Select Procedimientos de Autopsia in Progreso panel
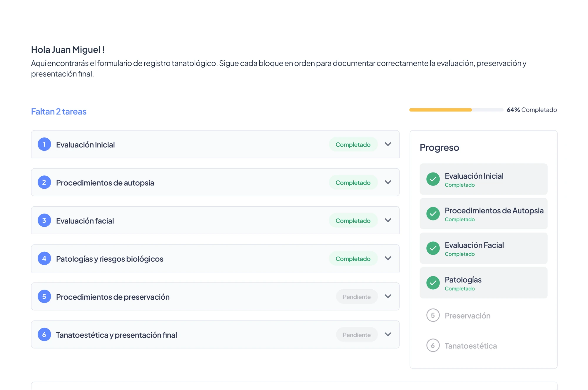The height and width of the screenshot is (390, 588). click(483, 214)
